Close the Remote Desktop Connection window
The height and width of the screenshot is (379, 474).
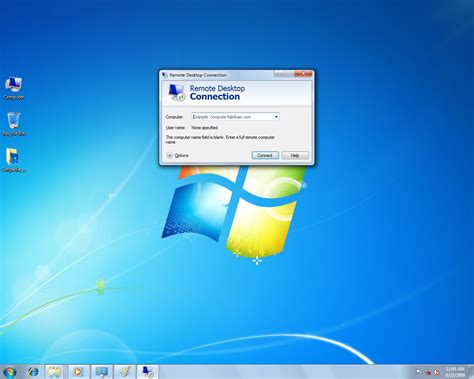tap(304, 74)
